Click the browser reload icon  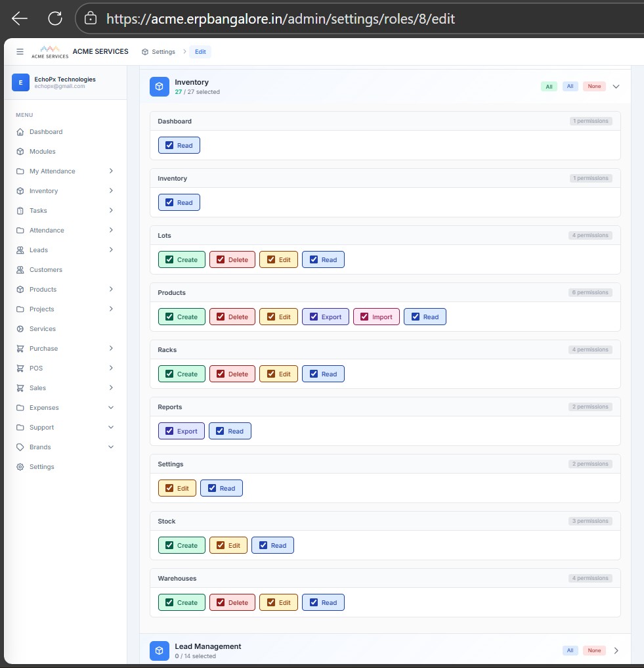(x=55, y=18)
